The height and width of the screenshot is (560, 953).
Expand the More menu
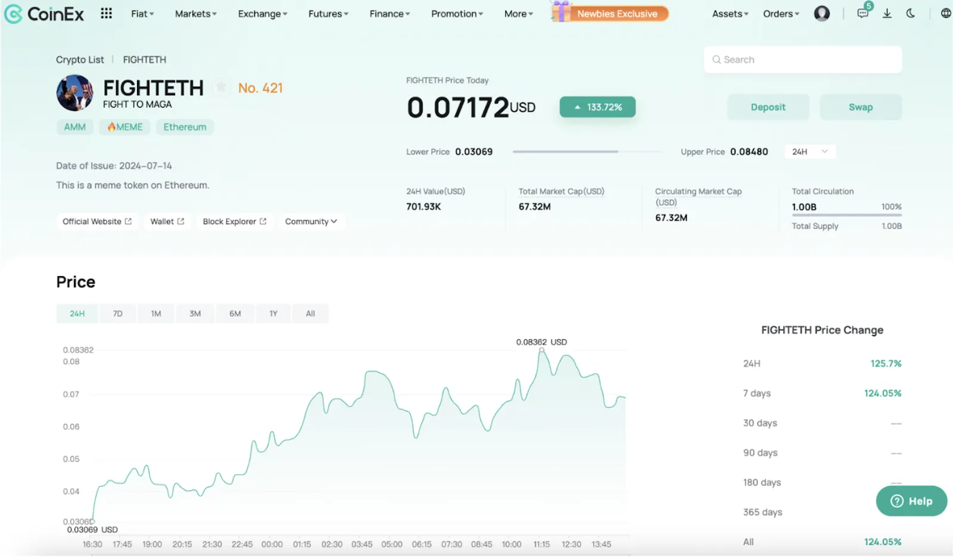click(x=518, y=14)
